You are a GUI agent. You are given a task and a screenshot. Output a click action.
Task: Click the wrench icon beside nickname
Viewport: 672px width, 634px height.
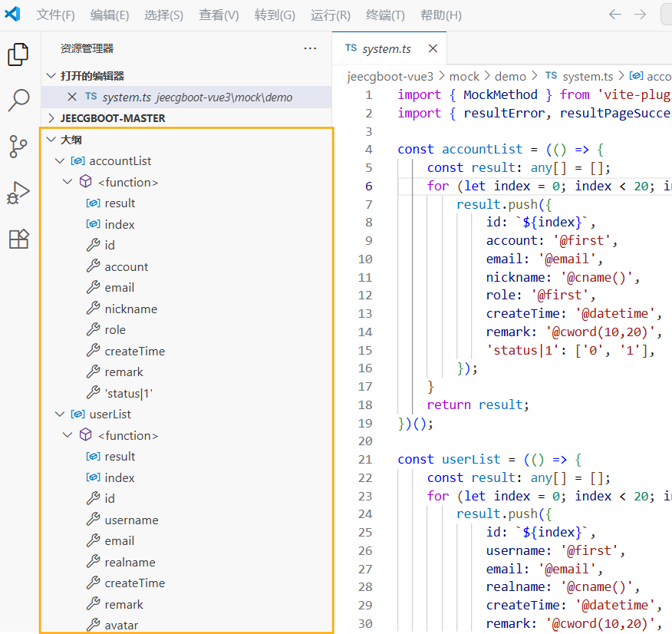click(93, 309)
